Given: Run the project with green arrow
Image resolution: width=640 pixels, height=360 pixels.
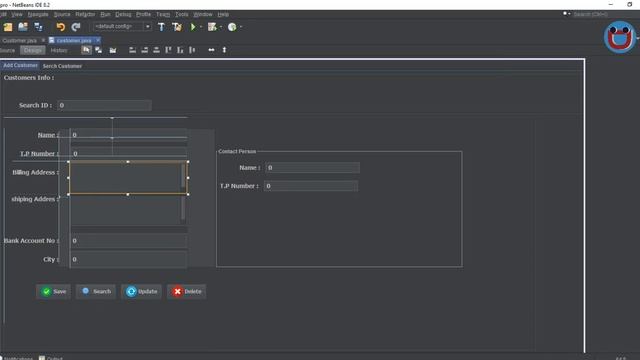Looking at the screenshot, I should pos(193,27).
